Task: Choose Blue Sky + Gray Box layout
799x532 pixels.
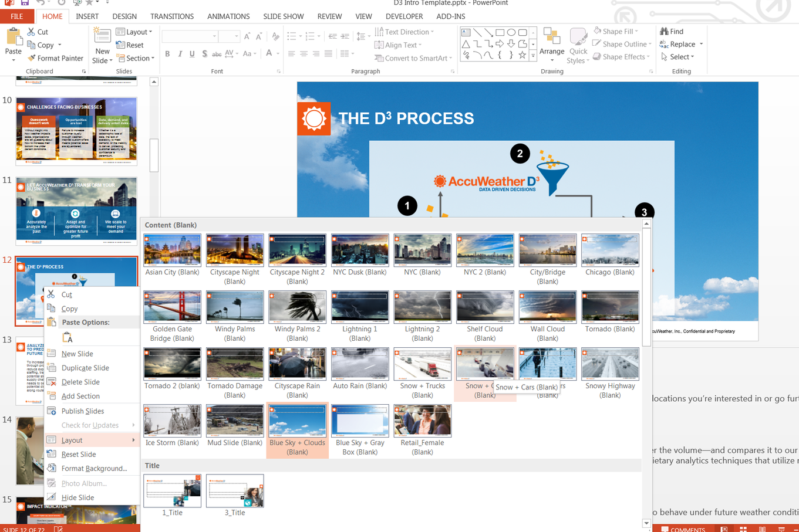Action: (x=360, y=431)
